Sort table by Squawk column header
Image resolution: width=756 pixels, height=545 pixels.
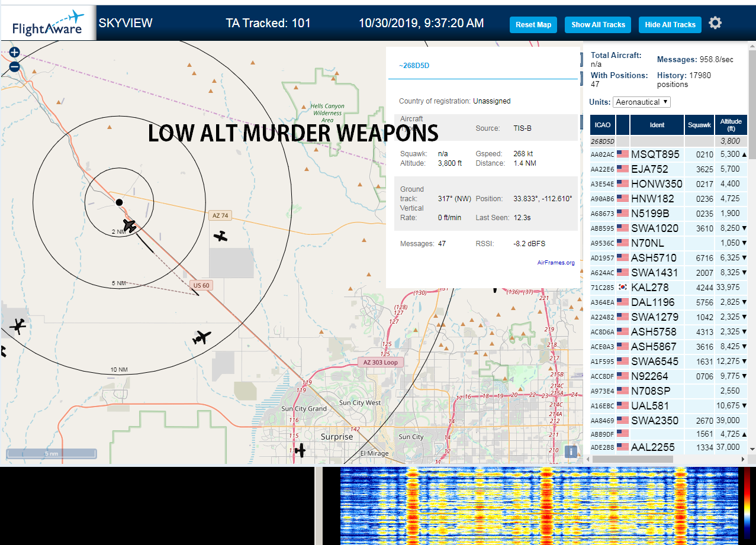(x=700, y=125)
